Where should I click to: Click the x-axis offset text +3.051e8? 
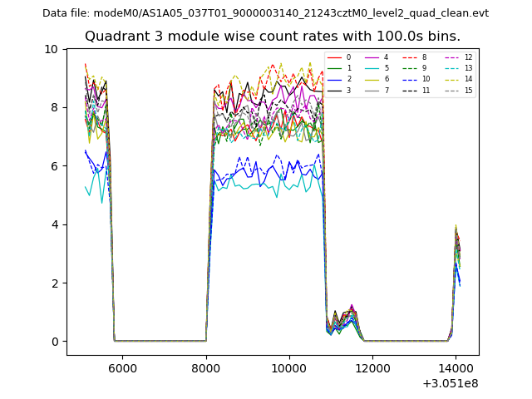tap(451, 383)
